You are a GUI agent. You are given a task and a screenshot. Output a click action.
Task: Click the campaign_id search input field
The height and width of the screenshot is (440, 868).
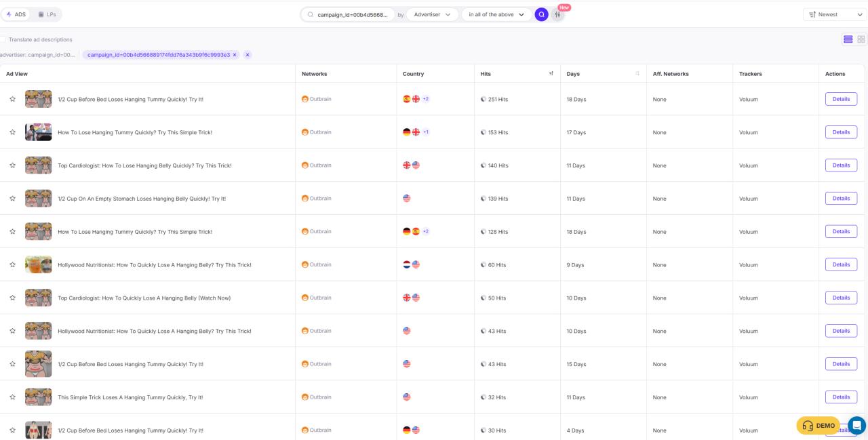coord(352,14)
